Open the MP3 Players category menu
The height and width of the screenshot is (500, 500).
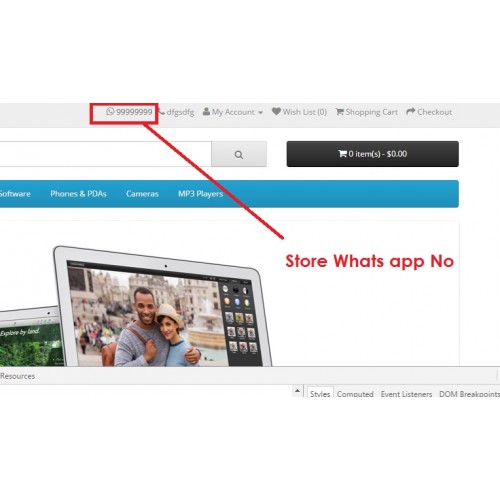(200, 194)
